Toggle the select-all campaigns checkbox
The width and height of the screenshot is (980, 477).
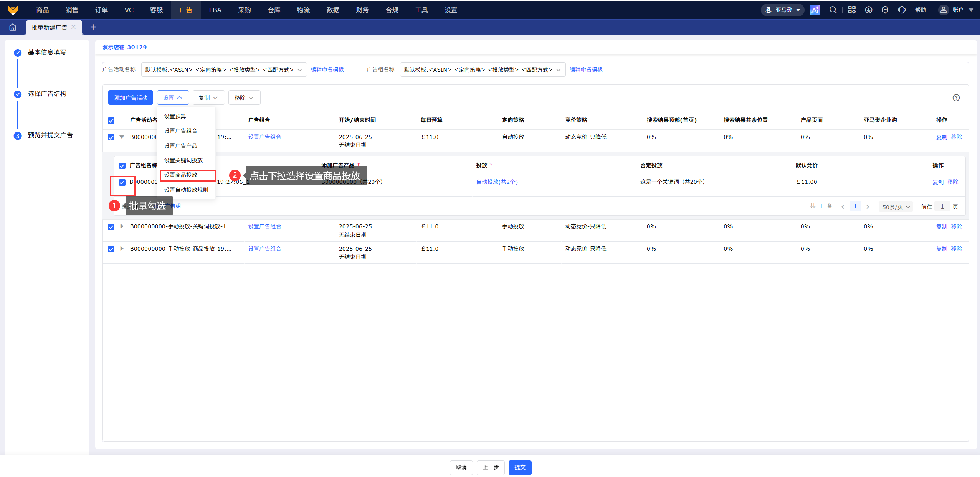tap(111, 121)
